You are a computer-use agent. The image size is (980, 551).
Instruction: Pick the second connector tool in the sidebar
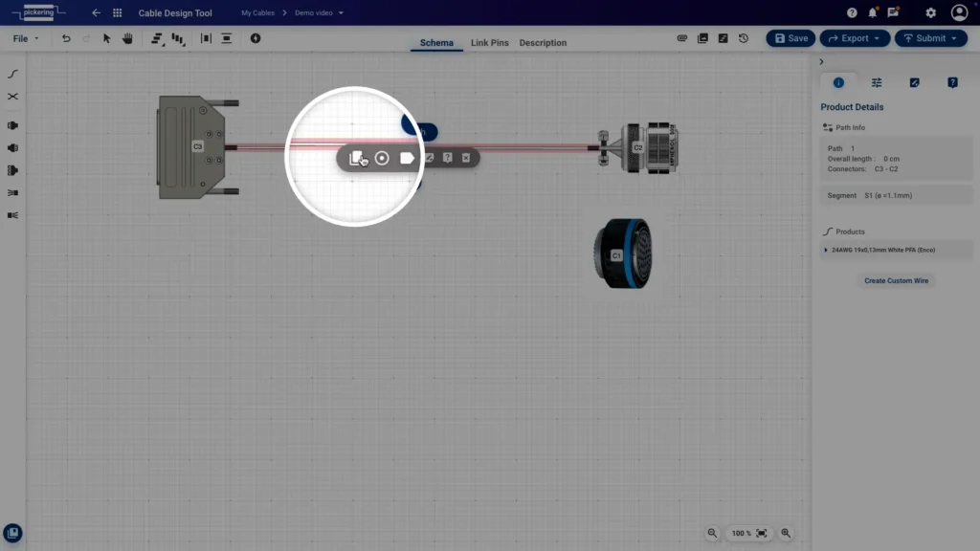(12, 148)
